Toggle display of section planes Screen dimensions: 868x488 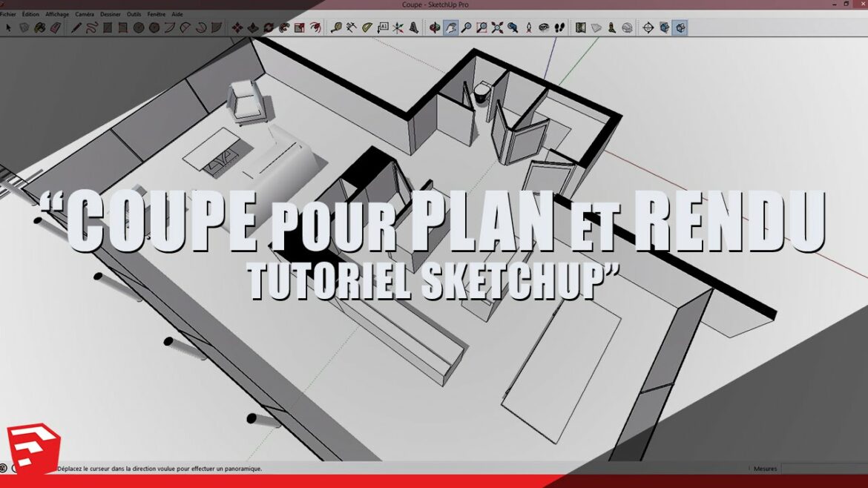tap(596, 27)
